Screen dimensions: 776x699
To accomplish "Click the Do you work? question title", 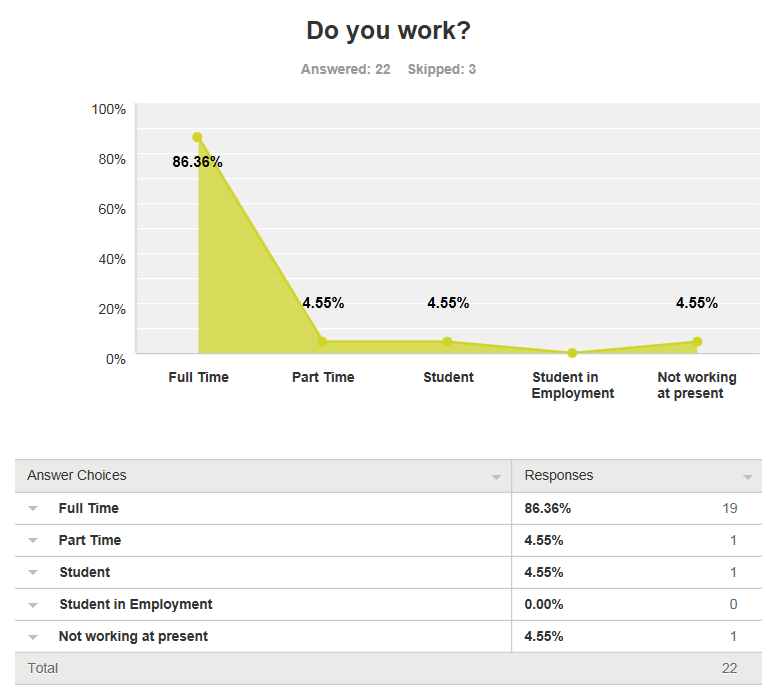I will (388, 31).
